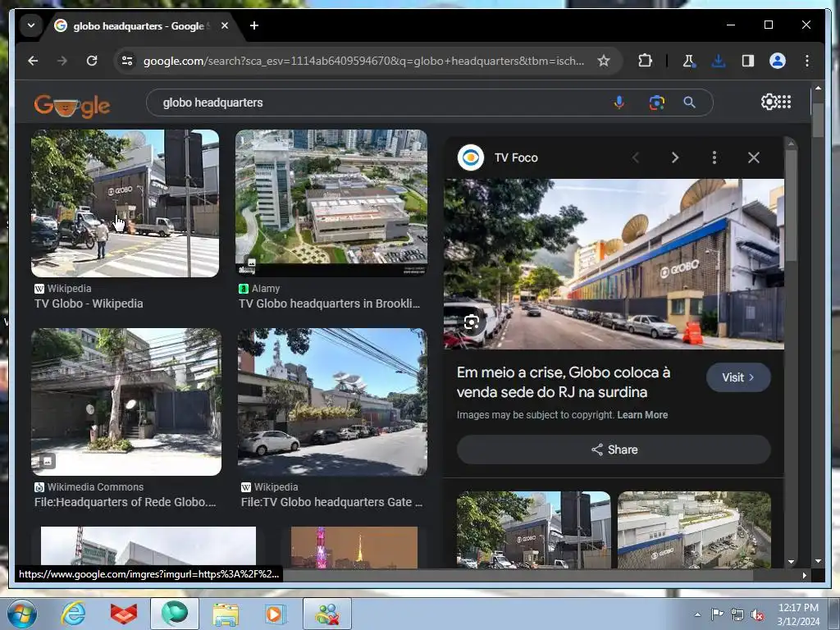The width and height of the screenshot is (840, 630).
Task: Launch Internet Explorer from taskbar
Action: click(x=73, y=614)
